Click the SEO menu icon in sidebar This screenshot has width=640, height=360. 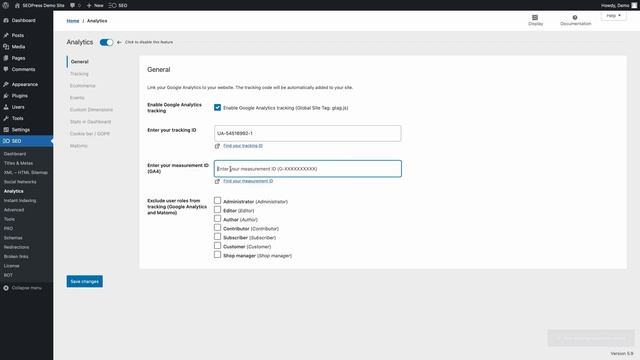[6, 141]
